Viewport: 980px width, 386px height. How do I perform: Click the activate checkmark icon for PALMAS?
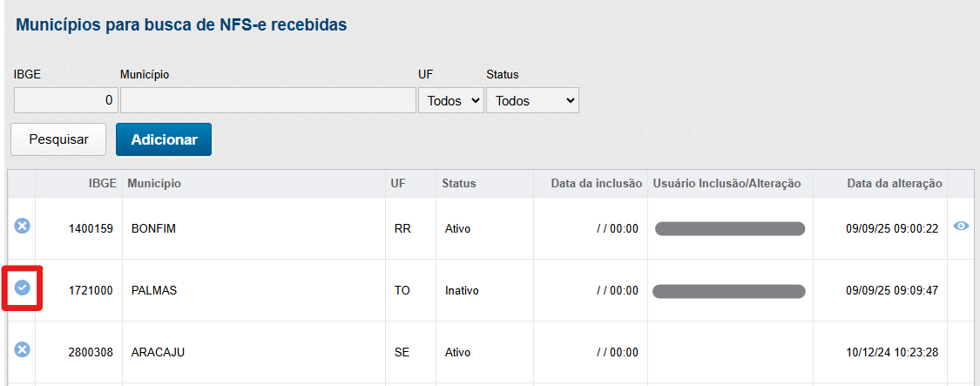pos(23,288)
